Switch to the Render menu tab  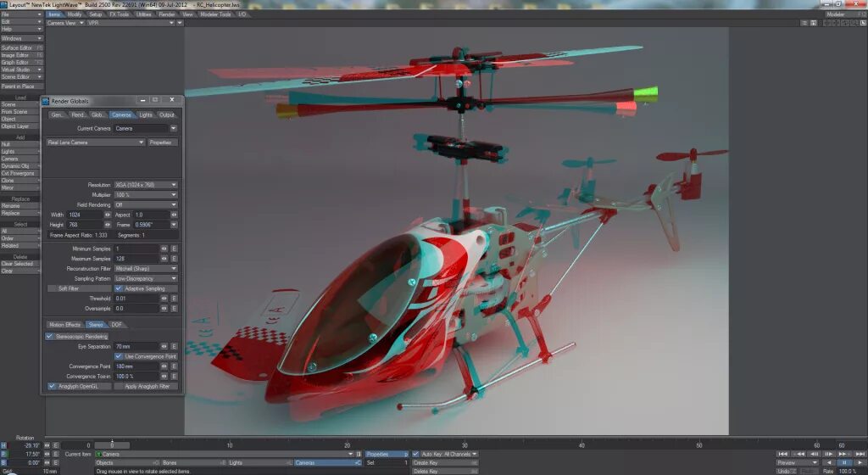[167, 14]
